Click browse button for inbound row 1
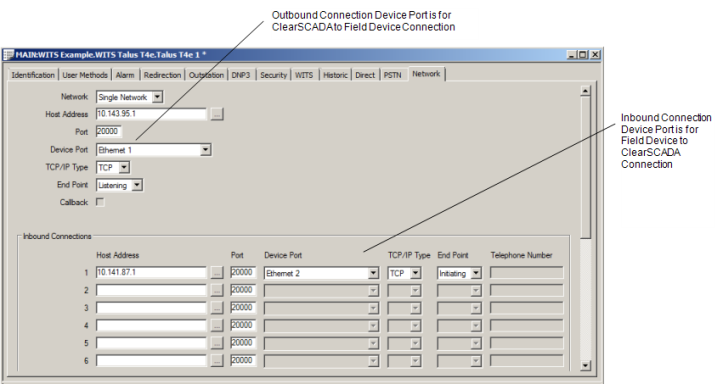The image size is (723, 384). [217, 273]
